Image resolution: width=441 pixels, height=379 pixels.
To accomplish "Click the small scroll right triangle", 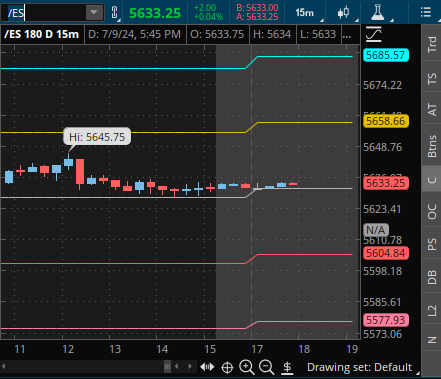I will tap(190, 367).
